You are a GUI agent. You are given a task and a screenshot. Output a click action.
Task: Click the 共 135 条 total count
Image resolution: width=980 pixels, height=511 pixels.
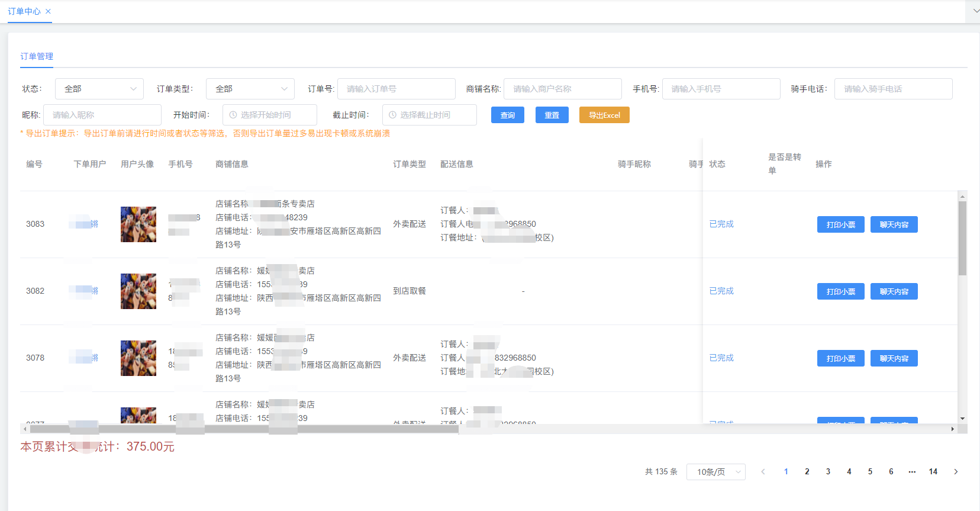pos(661,472)
